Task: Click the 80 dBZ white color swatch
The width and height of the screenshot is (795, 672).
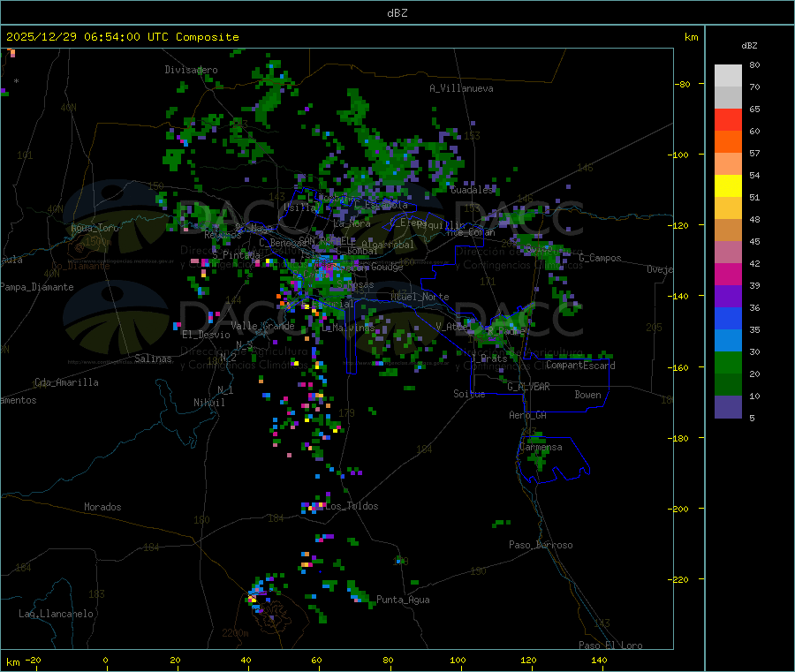Action: (728, 76)
